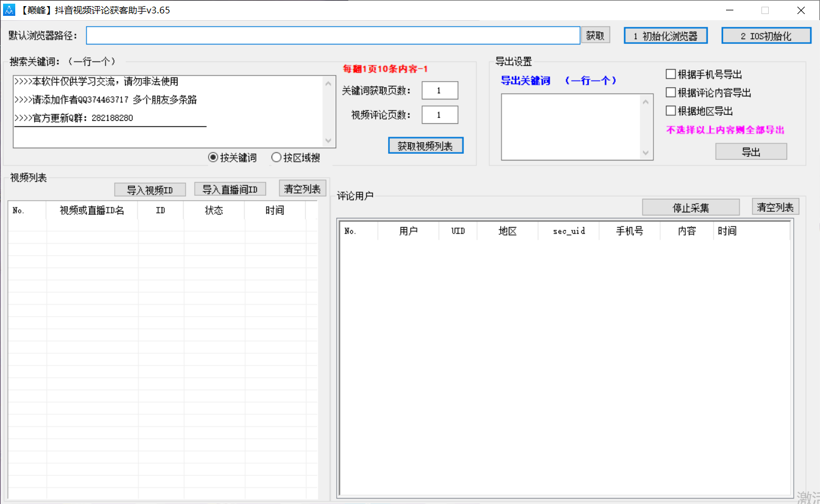Viewport: 820px width, 504px height.
Task: Click the scrollbar of the keyword text area
Action: point(328,112)
